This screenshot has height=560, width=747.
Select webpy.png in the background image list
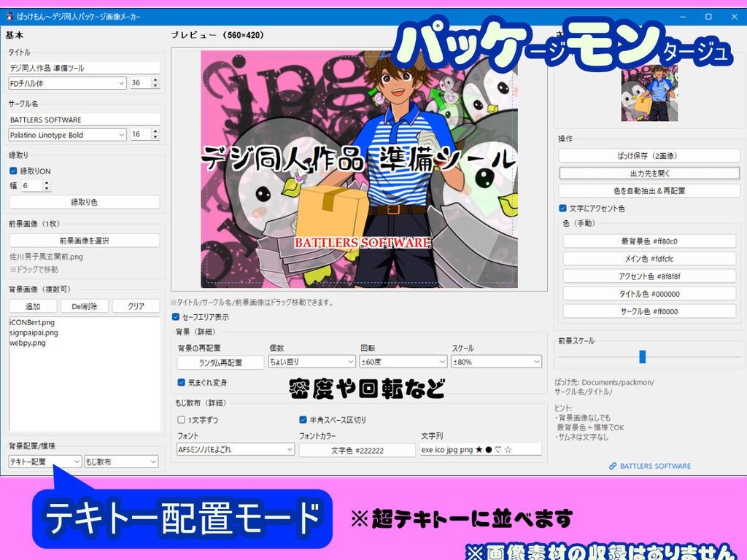(28, 343)
